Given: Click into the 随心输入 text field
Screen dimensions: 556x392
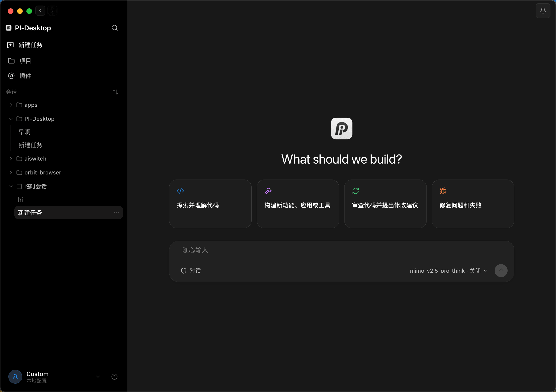Looking at the screenshot, I should coord(341,250).
